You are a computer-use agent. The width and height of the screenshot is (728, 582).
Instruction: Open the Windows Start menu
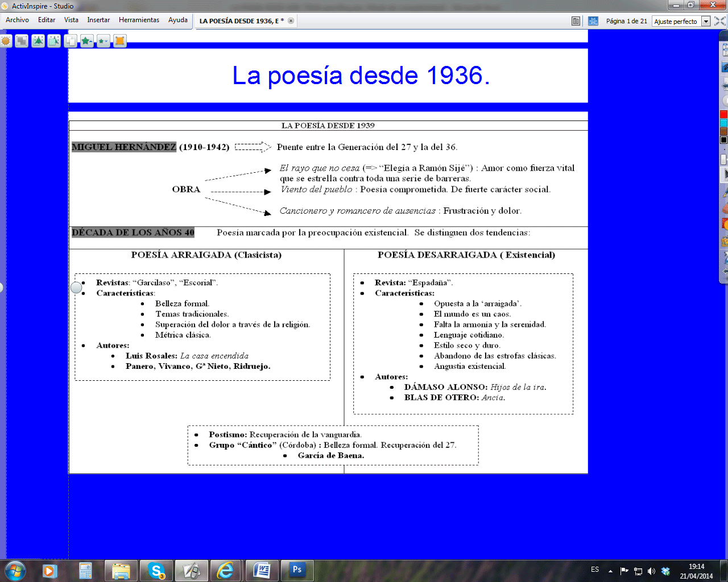point(14,571)
